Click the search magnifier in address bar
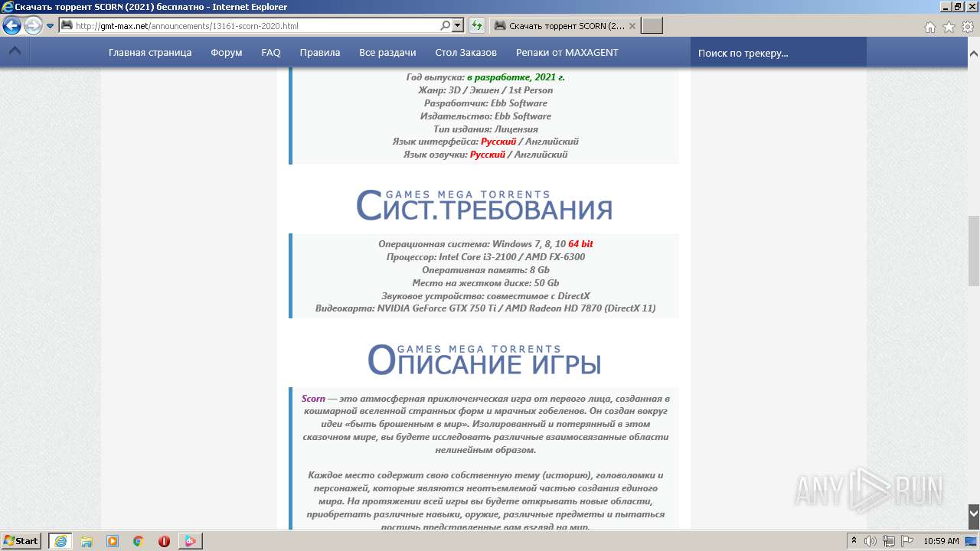980x551 pixels. coord(445,26)
